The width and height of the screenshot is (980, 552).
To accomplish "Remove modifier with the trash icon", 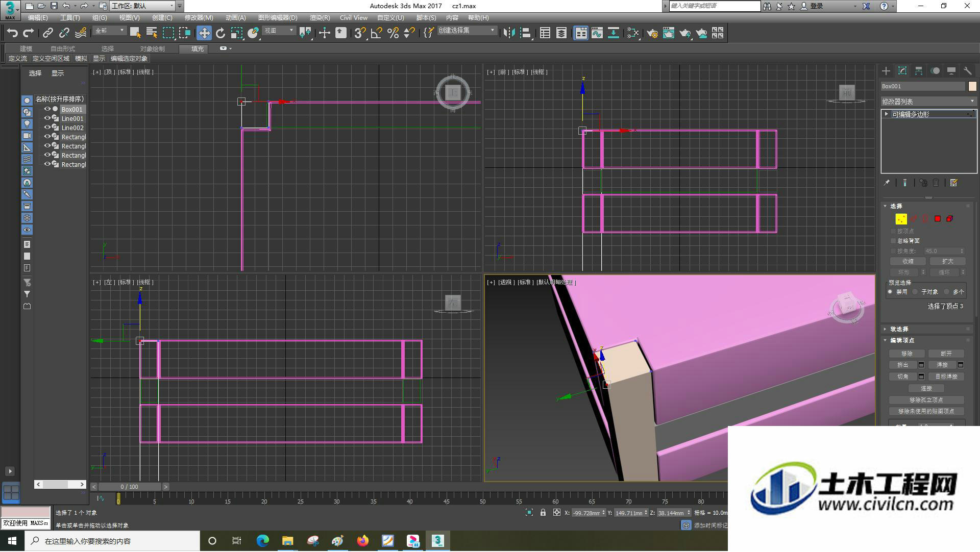I will (936, 183).
